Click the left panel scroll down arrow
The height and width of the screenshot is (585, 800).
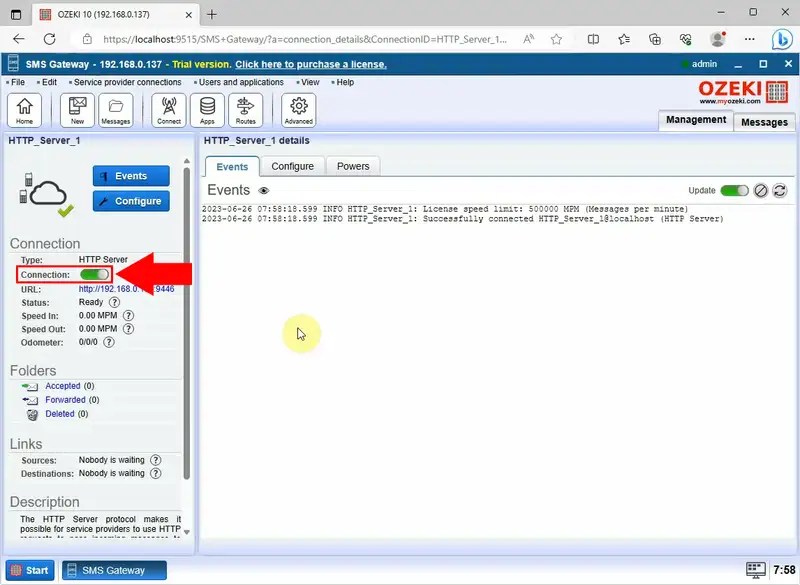coord(187,532)
